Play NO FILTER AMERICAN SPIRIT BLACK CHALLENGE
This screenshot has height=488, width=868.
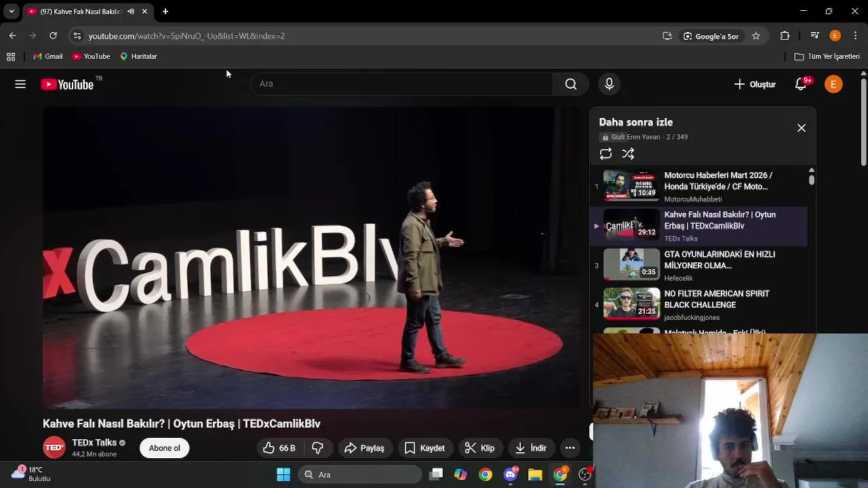click(698, 304)
